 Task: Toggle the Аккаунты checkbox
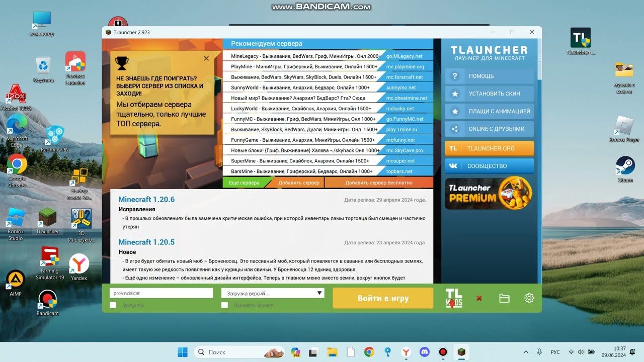[113, 305]
